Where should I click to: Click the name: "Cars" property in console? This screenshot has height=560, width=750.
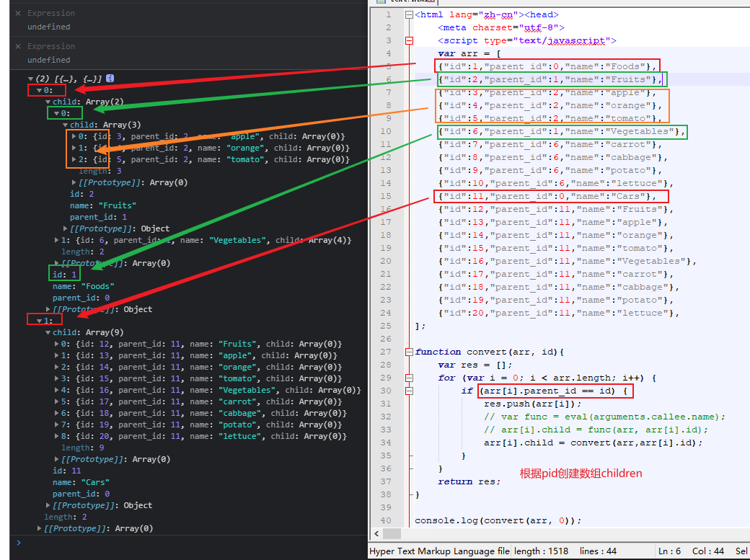pos(81,483)
